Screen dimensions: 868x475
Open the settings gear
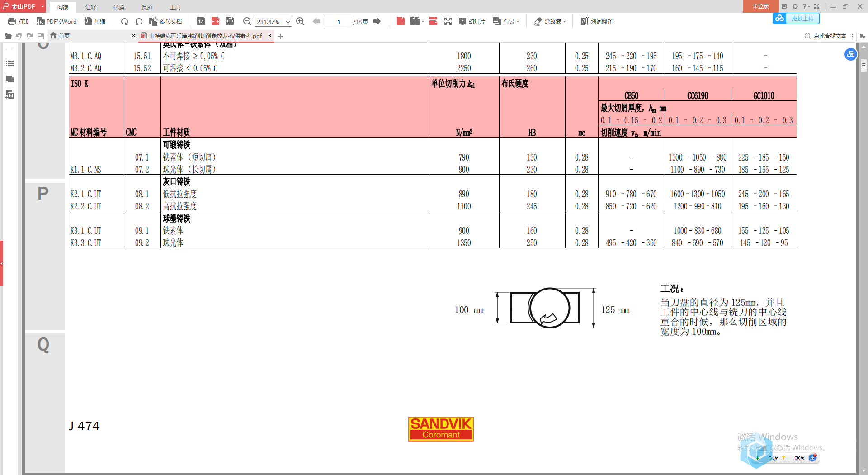click(x=795, y=6)
